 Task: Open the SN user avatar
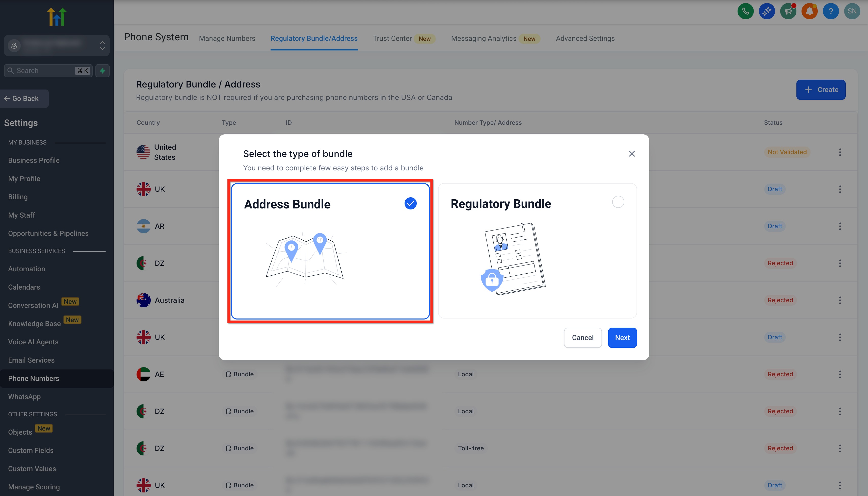tap(852, 11)
